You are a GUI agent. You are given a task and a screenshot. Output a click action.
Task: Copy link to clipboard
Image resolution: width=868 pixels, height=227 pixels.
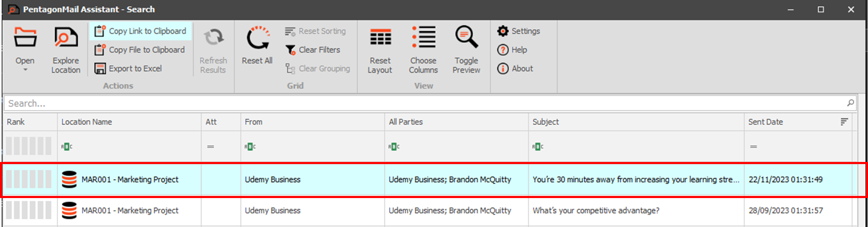pyautogui.click(x=141, y=31)
